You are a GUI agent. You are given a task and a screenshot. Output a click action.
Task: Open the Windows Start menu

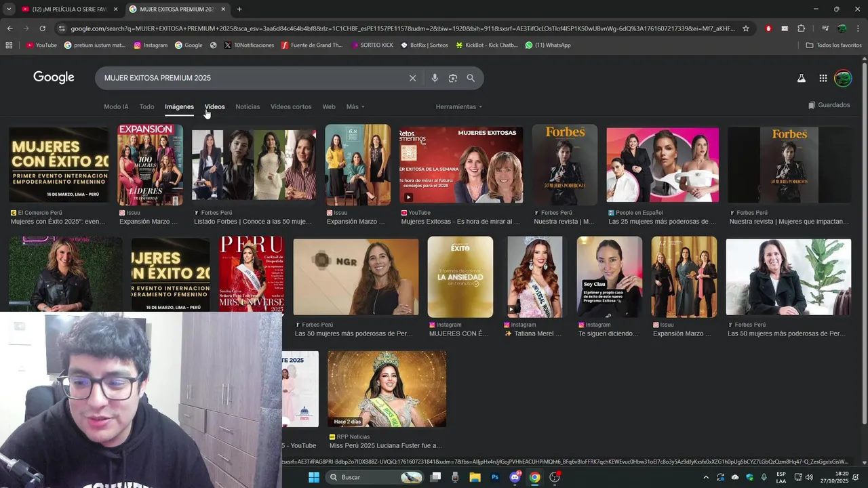tap(314, 477)
